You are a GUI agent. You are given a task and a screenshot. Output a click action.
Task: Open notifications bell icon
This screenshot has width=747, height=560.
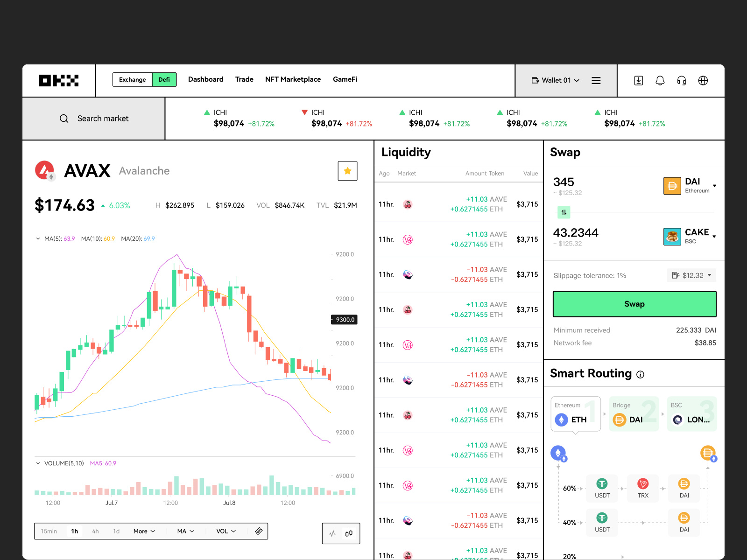click(x=660, y=81)
